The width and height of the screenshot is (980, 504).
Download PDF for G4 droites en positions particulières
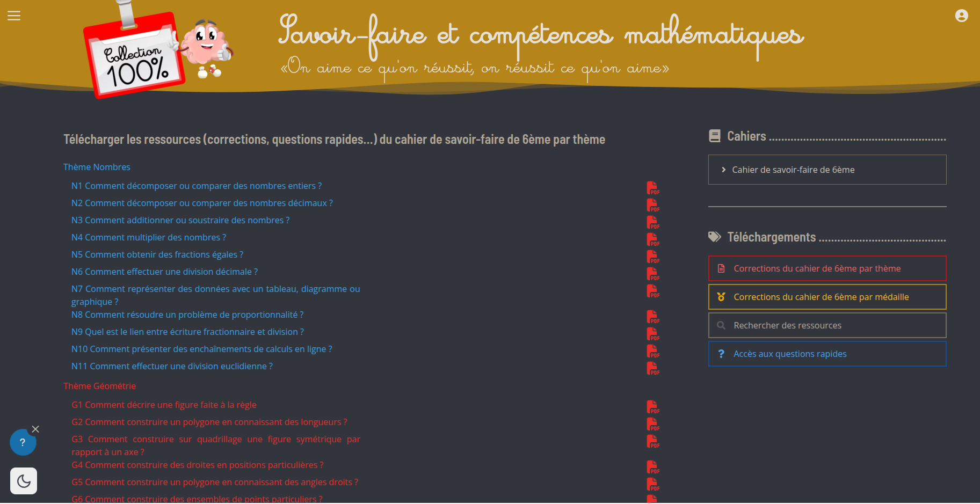[x=652, y=467]
